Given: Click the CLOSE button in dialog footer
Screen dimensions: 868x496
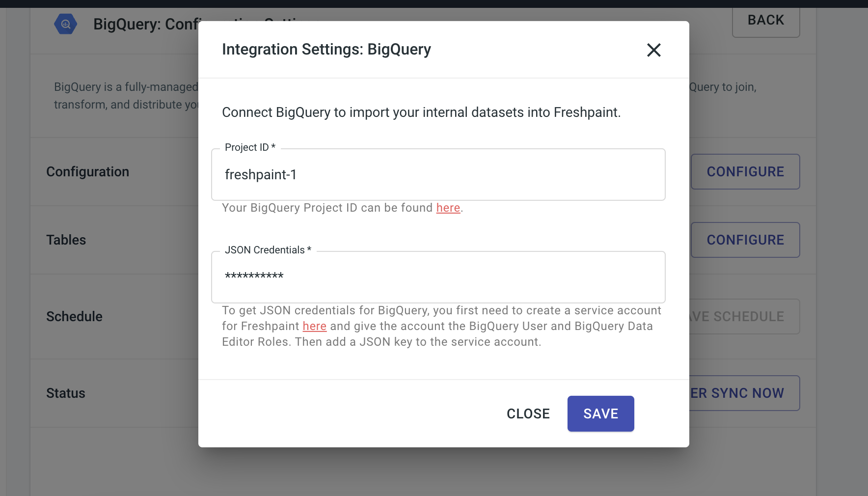Looking at the screenshot, I should coord(528,413).
